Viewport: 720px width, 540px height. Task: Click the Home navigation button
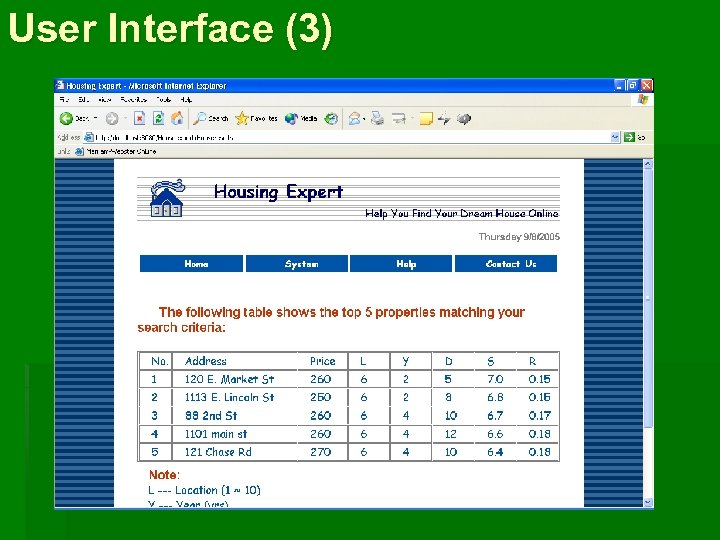coord(191,264)
